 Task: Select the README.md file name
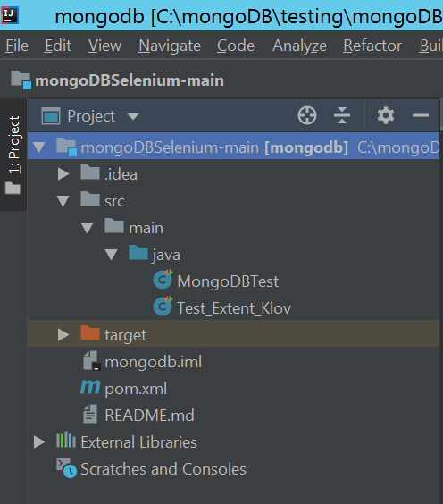point(150,416)
